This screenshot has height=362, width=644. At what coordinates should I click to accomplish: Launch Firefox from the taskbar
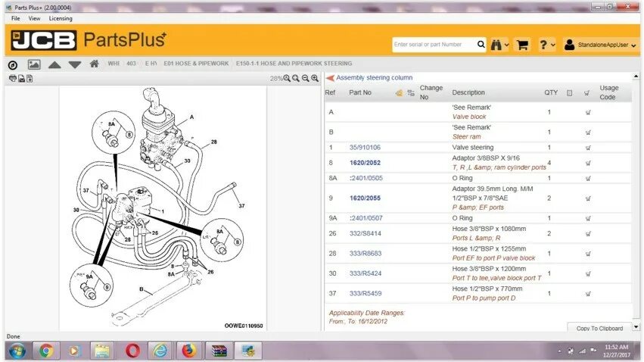(188, 351)
